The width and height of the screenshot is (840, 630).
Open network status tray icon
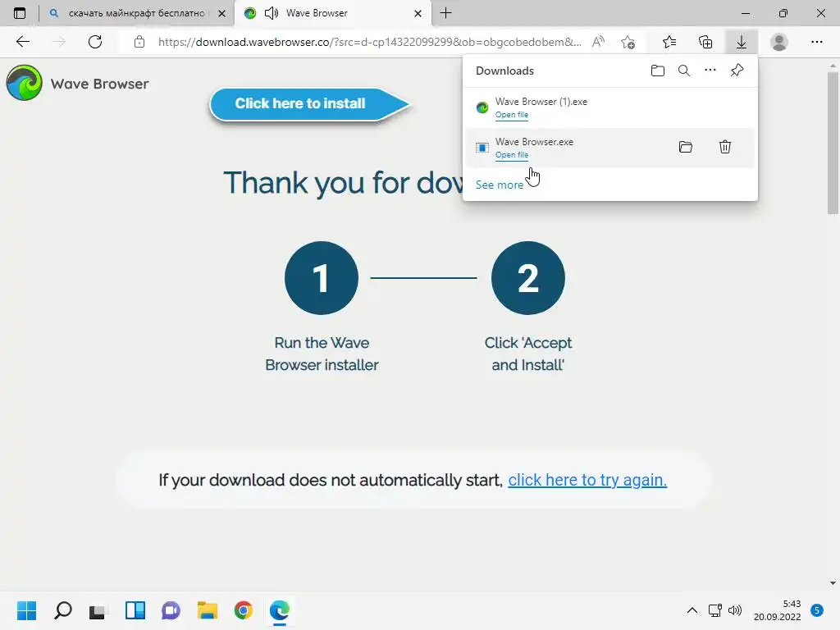click(x=714, y=610)
